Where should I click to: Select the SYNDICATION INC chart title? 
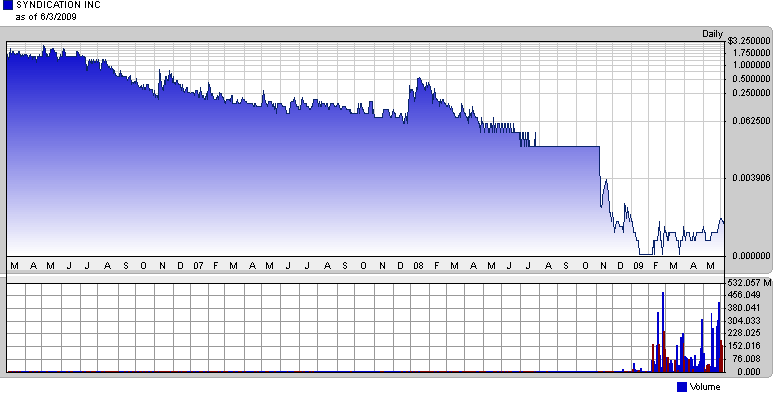[x=58, y=5]
